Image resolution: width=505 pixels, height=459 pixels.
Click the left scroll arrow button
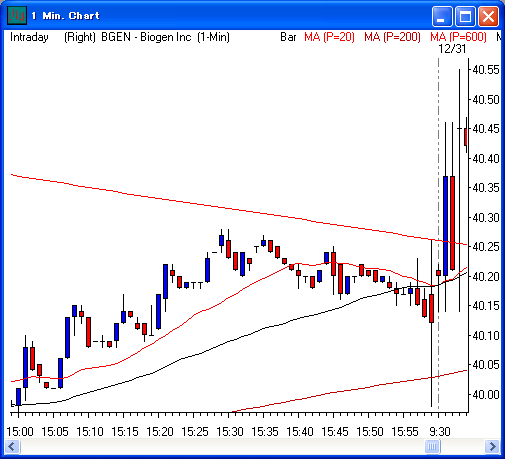(x=12, y=446)
